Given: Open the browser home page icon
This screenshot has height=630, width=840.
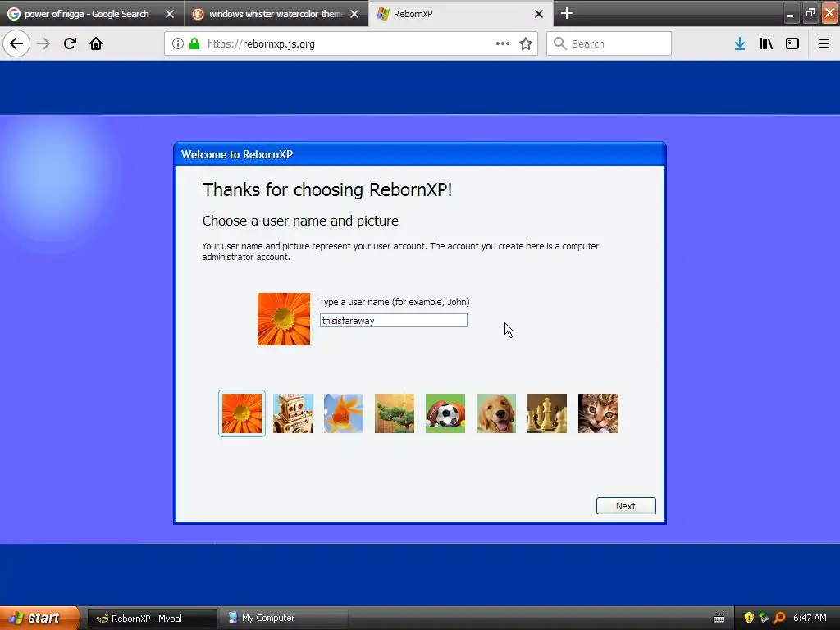Looking at the screenshot, I should pos(96,43).
